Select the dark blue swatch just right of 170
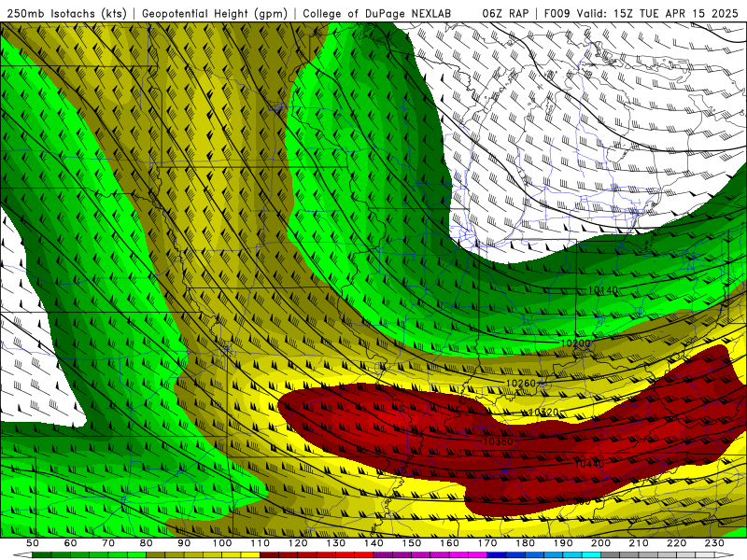Viewport: 747px width, 560px height. 497,554
